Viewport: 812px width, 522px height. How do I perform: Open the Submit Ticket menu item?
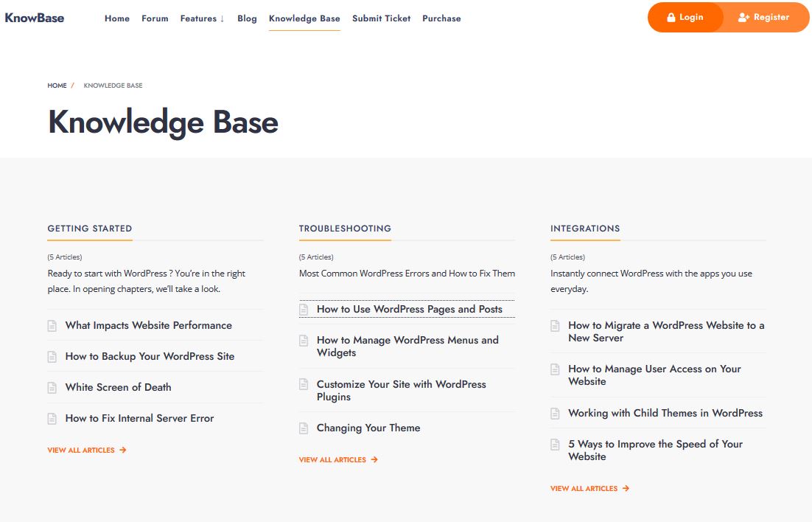pos(381,18)
